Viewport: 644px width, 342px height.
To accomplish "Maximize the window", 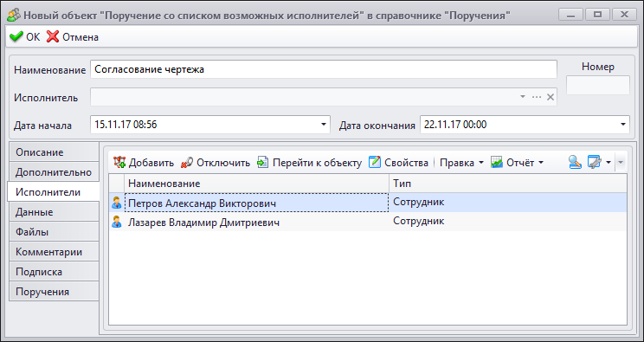I will [597, 15].
